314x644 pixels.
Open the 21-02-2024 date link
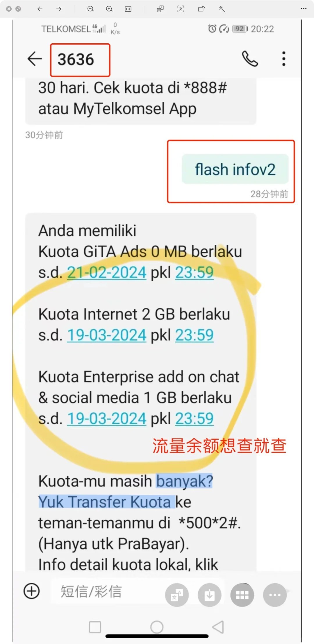click(107, 273)
